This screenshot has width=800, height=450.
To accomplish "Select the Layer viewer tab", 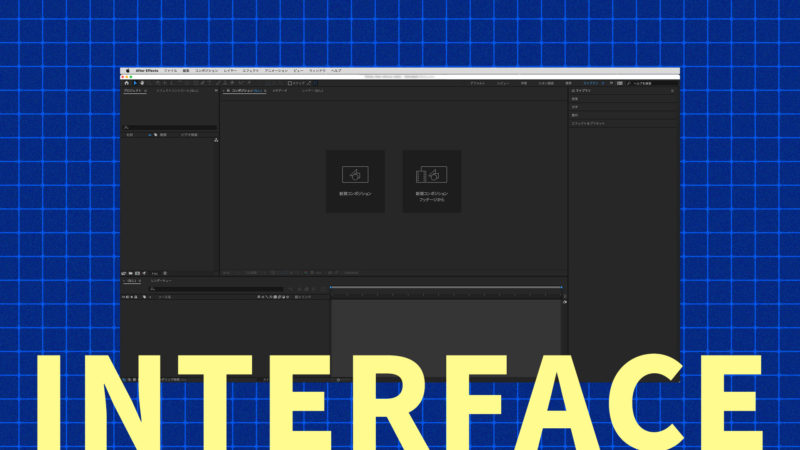I will (312, 91).
